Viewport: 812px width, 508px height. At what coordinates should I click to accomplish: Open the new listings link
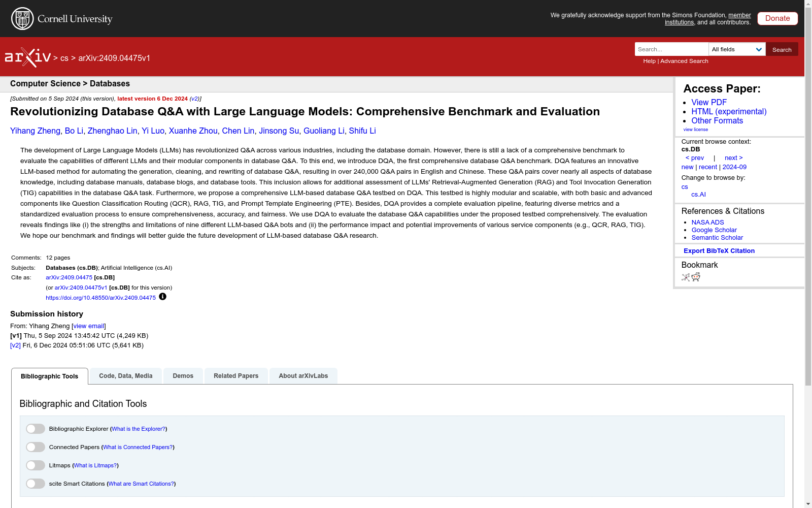pos(687,167)
